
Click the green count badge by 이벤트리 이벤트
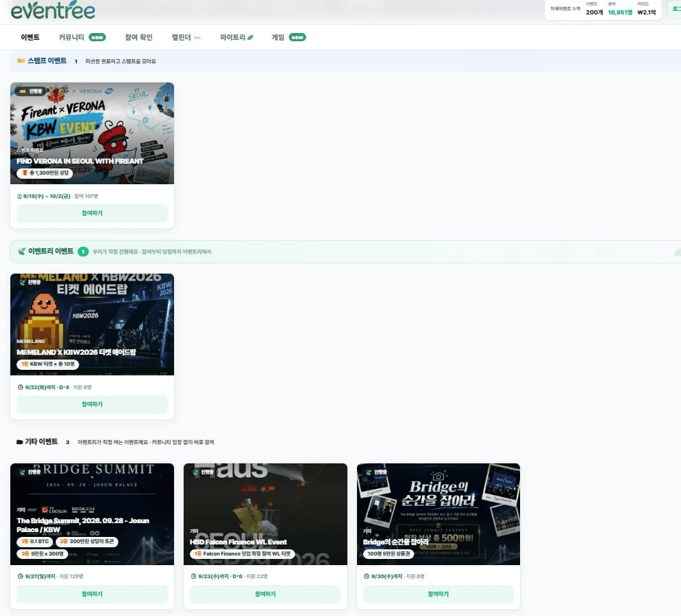click(83, 252)
